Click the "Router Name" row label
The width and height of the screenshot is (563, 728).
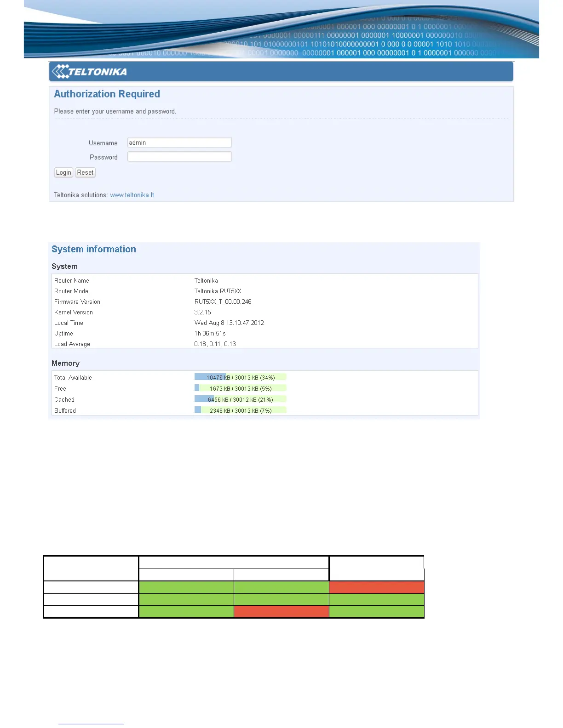click(x=72, y=280)
